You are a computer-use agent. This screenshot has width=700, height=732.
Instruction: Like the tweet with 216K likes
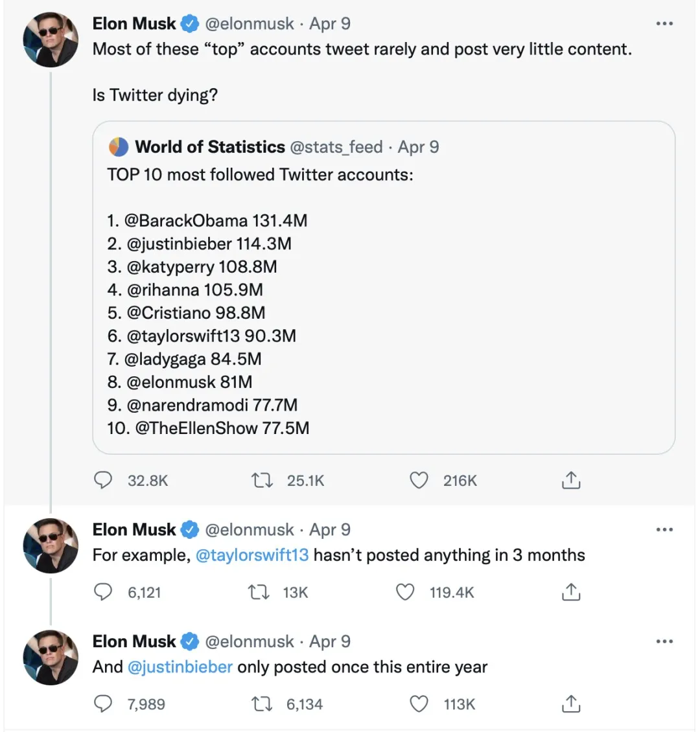[419, 480]
